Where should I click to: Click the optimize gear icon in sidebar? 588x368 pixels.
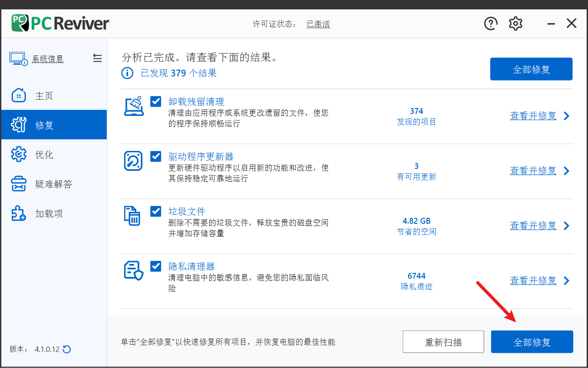tap(19, 155)
